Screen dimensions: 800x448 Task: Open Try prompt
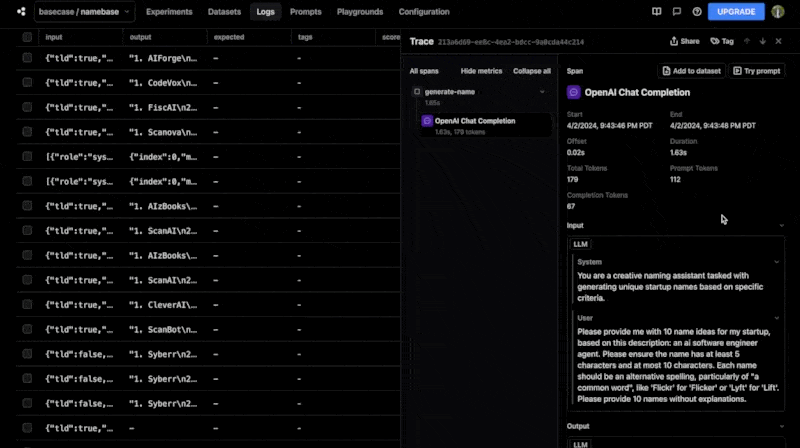[757, 71]
